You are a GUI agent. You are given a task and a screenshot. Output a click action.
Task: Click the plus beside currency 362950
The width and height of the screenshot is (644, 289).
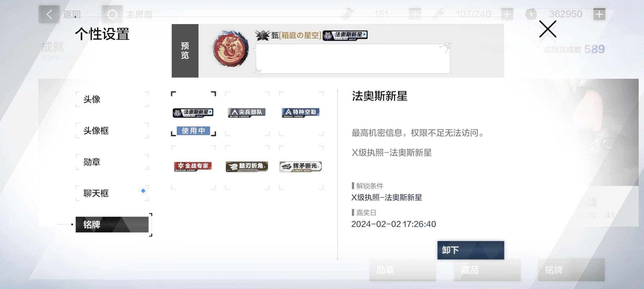[x=600, y=14]
